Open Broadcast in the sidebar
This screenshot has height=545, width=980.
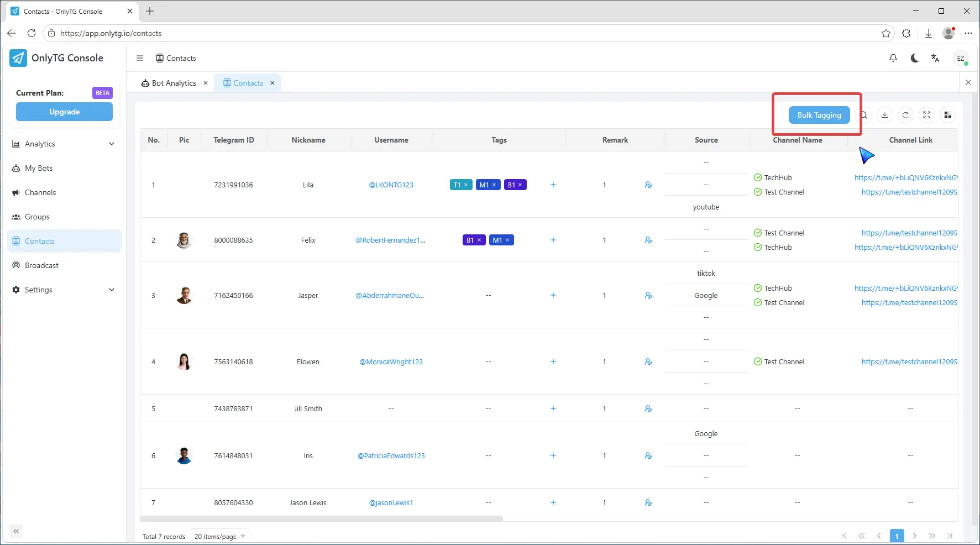click(x=41, y=265)
